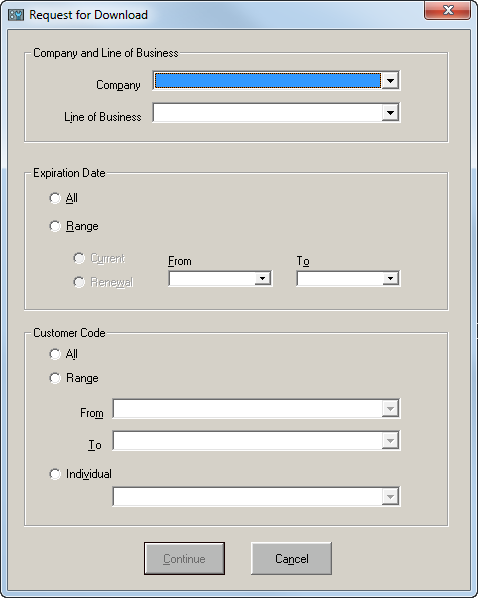Click inside the Line of Business field
Viewport: 478px width, 598px height.
[268, 113]
